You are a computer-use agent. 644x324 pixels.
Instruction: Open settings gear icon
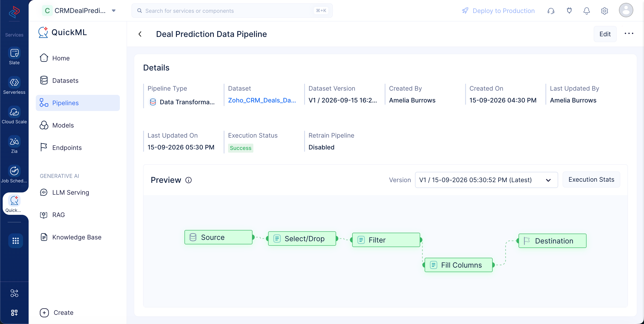click(x=604, y=11)
